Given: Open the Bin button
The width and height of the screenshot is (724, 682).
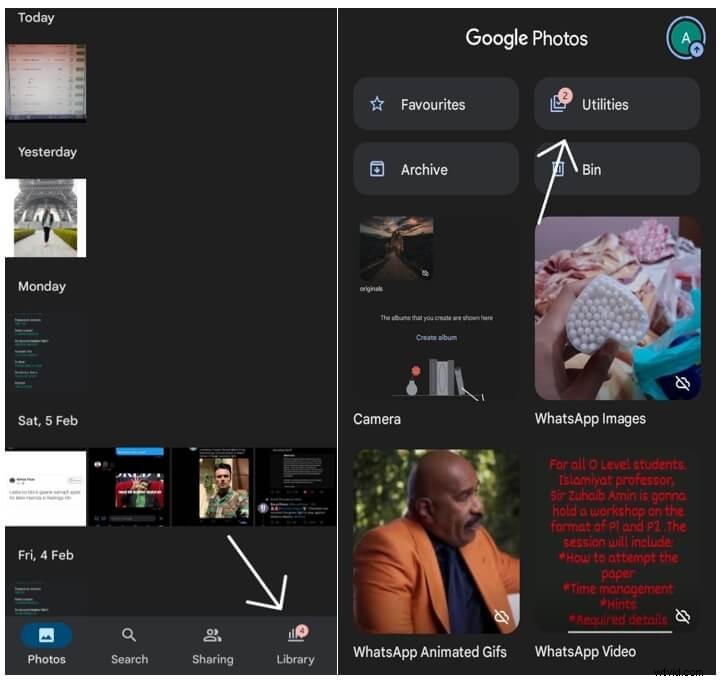Looking at the screenshot, I should point(617,169).
